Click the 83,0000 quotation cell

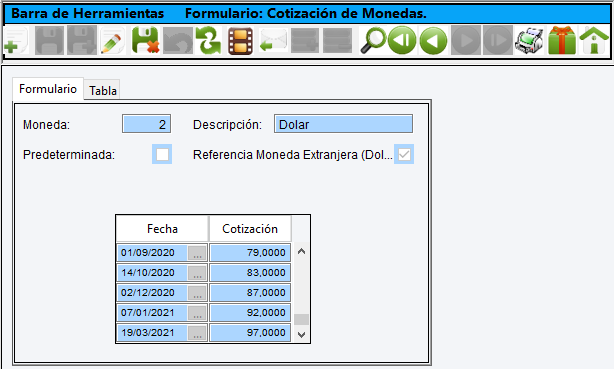pyautogui.click(x=250, y=273)
